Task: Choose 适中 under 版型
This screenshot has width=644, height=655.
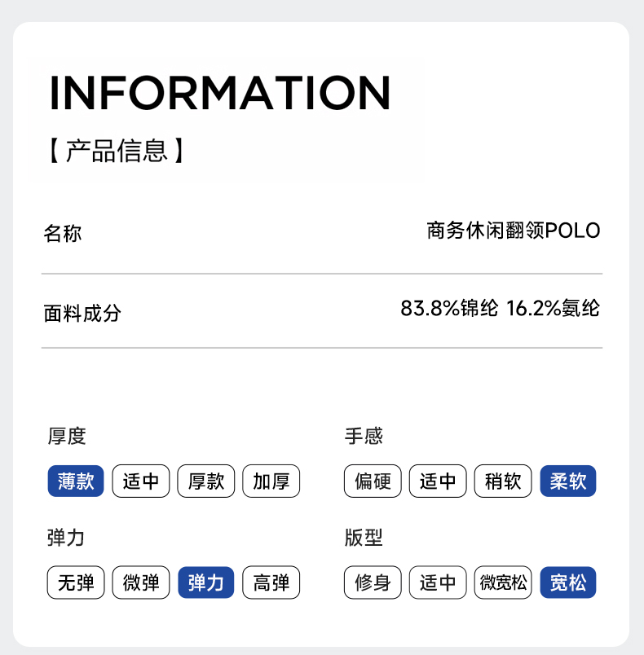Action: coord(438,582)
